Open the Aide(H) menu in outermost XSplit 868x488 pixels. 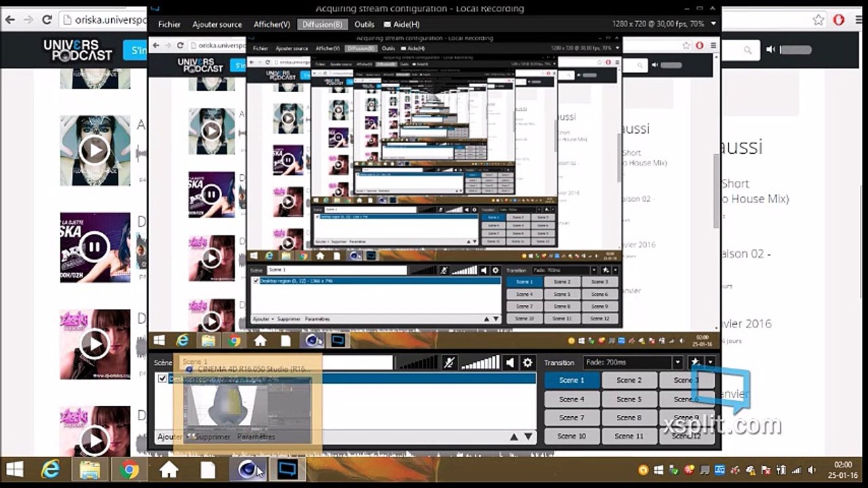point(402,24)
